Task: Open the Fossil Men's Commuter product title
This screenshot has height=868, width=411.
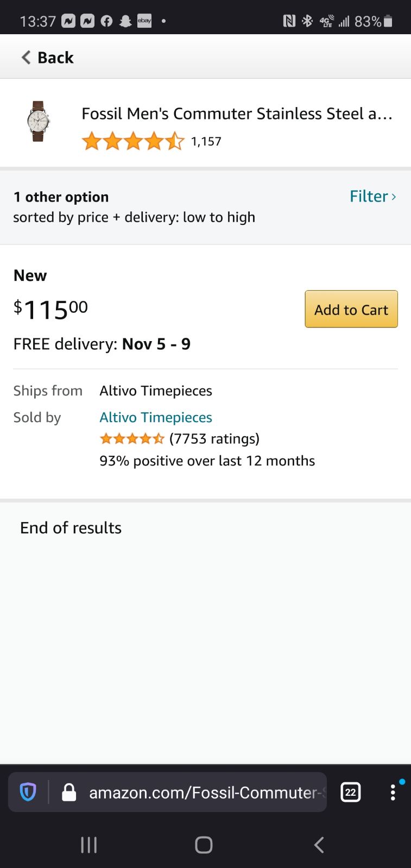Action: [x=237, y=114]
